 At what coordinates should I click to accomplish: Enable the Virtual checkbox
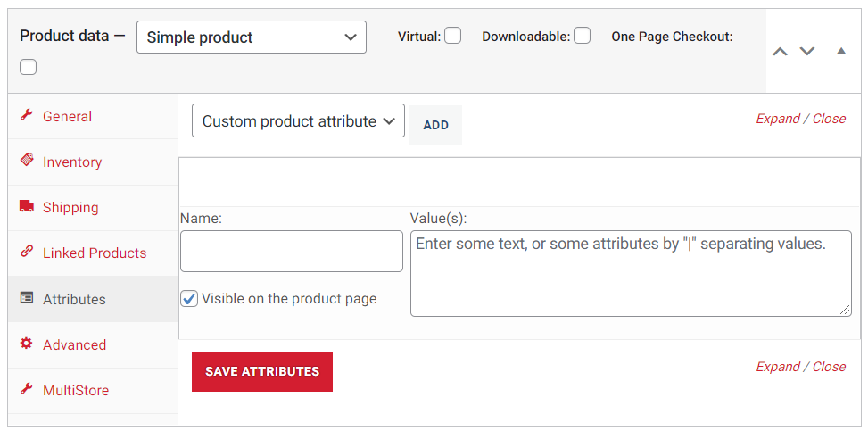click(453, 36)
